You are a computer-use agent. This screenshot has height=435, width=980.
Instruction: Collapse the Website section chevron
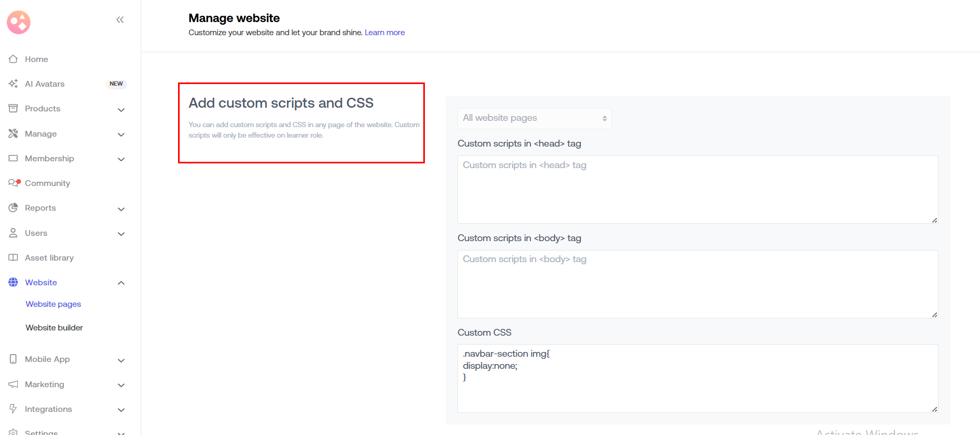point(121,283)
